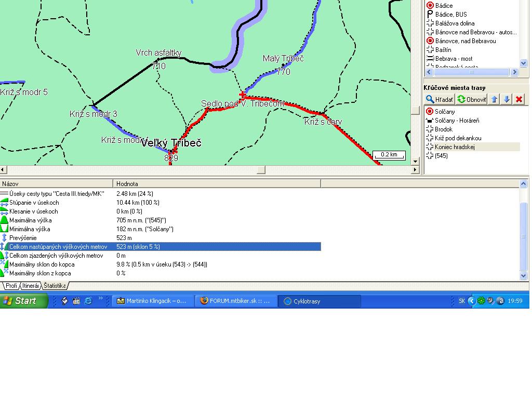Open the Itinerár tab
This screenshot has height=399, width=532.
[31, 286]
